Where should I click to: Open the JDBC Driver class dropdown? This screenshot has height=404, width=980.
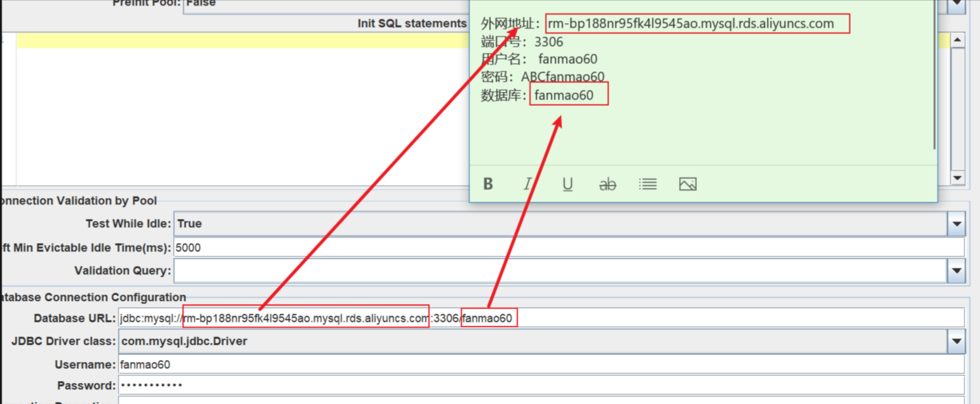tap(956, 342)
